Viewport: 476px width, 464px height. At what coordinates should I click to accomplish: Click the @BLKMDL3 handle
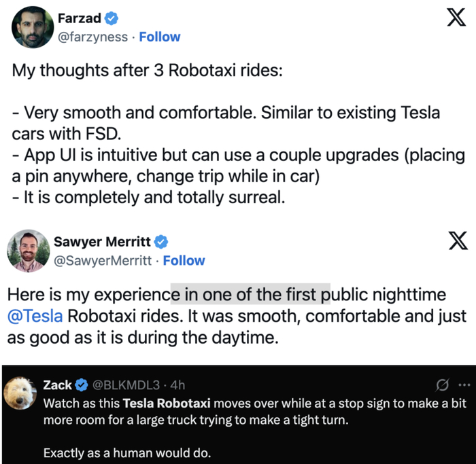[121, 385]
